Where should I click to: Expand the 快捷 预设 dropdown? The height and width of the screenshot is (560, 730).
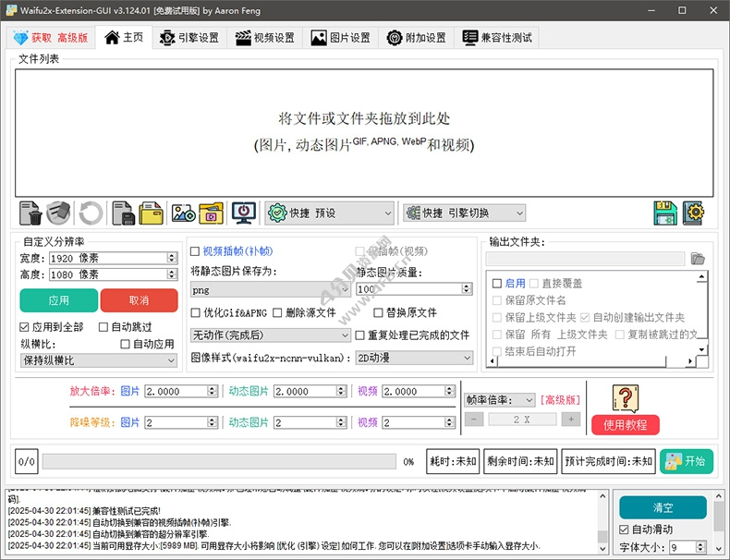coord(329,213)
